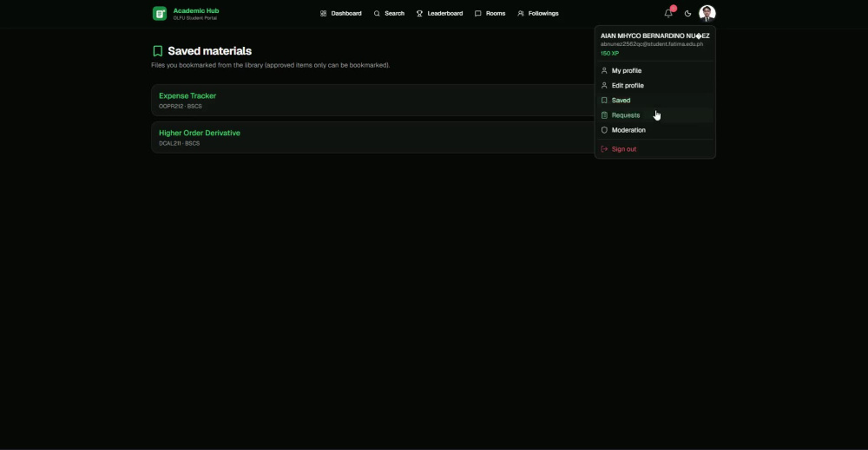Image resolution: width=868 pixels, height=450 pixels.
Task: Click OOPR212 · BSCS course label
Action: coord(181,106)
